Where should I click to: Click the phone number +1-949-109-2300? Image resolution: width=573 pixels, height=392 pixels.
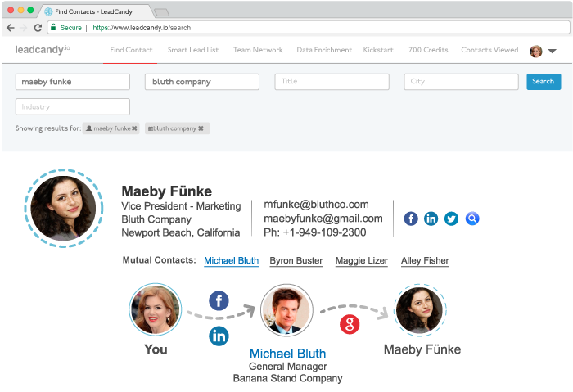click(x=324, y=232)
